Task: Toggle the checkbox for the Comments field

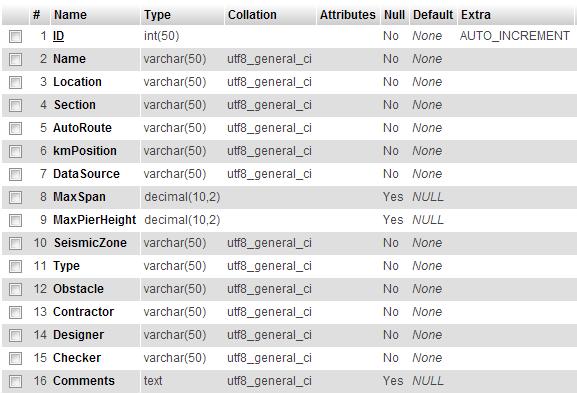Action: click(x=15, y=381)
